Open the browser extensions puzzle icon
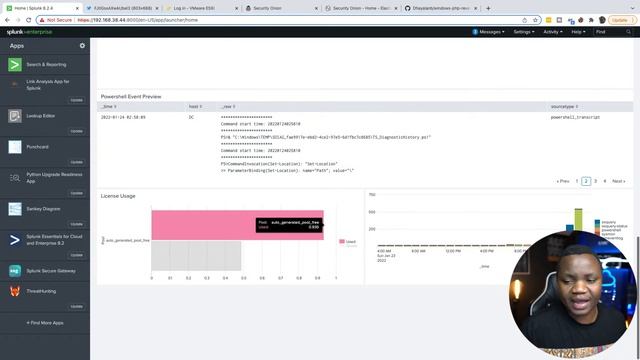The width and height of the screenshot is (640, 360). 591,20
